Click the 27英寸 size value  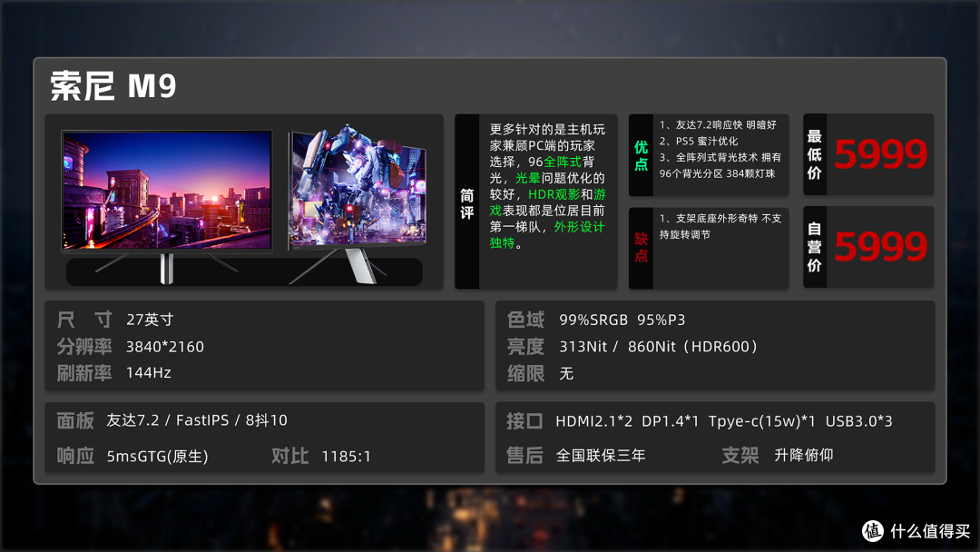[150, 320]
